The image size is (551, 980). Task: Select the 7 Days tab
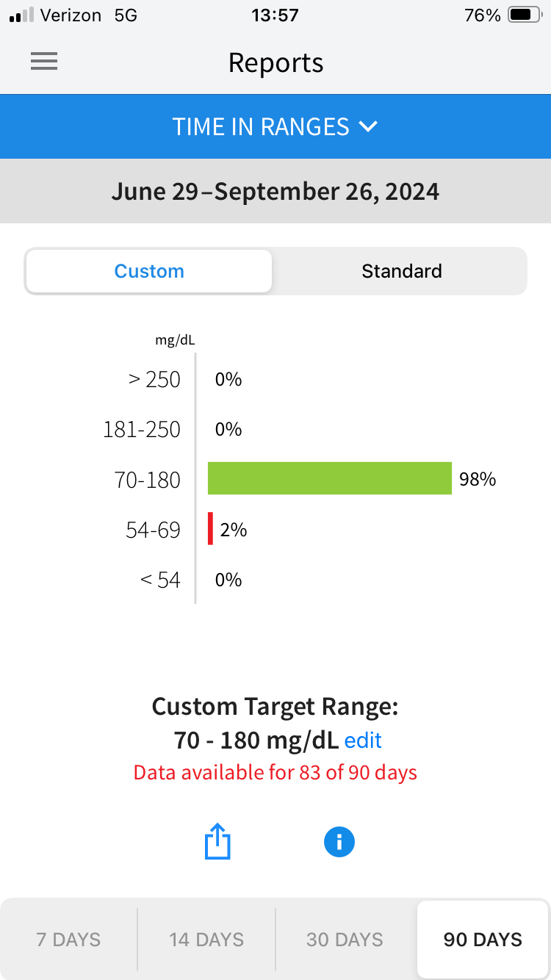(x=69, y=940)
